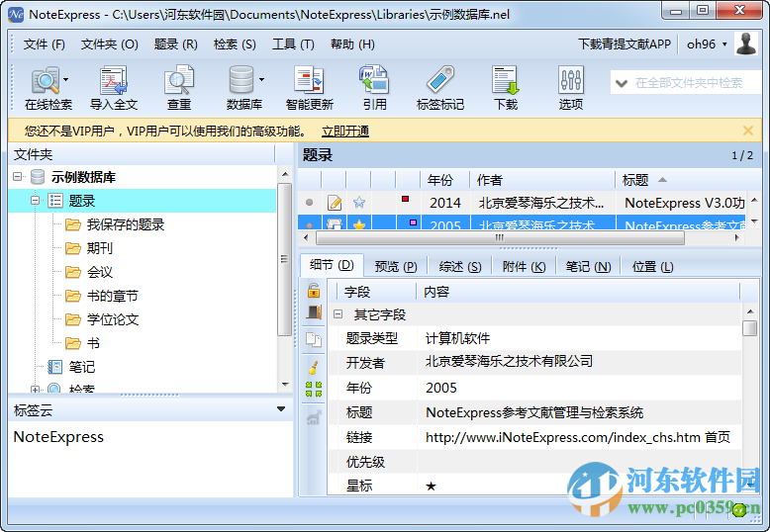Open the 帮助 (H) menu
770x532 pixels.
(352, 44)
